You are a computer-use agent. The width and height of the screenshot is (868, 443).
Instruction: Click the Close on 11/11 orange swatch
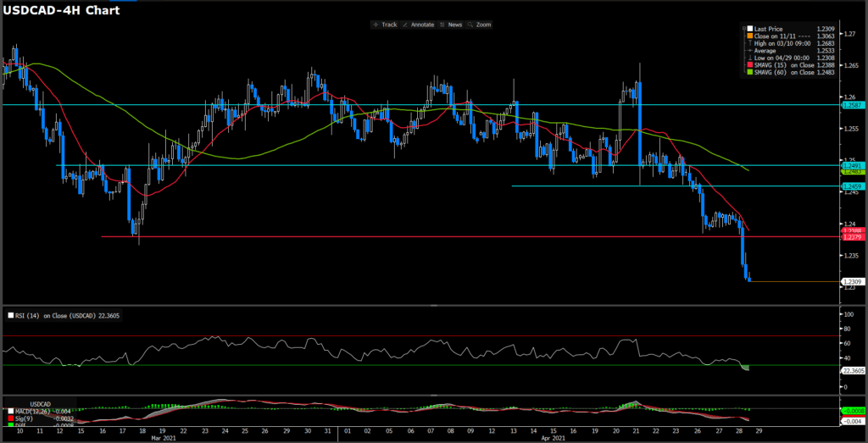(750, 36)
